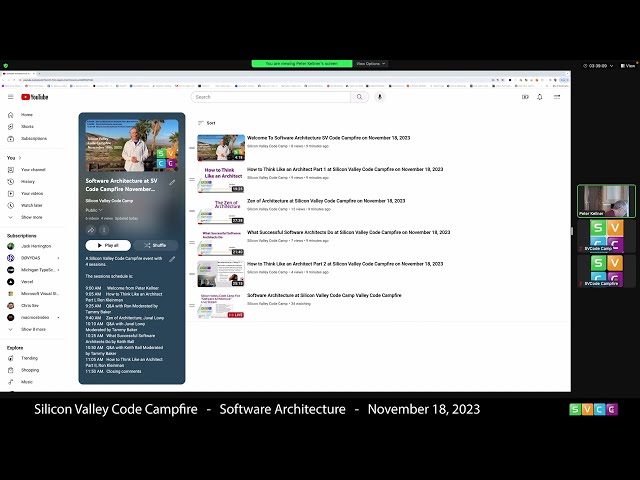Edit the playlist title pencil icon

(172, 182)
